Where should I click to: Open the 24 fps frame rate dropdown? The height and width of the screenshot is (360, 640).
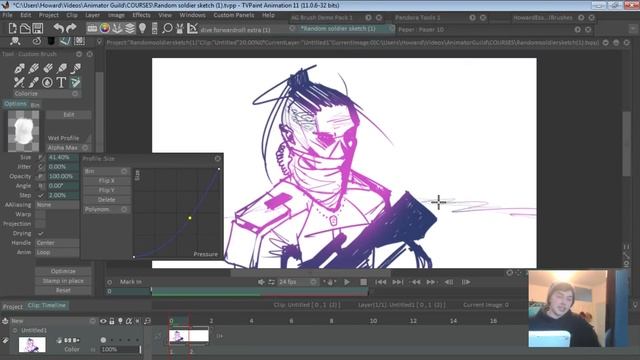[298, 282]
